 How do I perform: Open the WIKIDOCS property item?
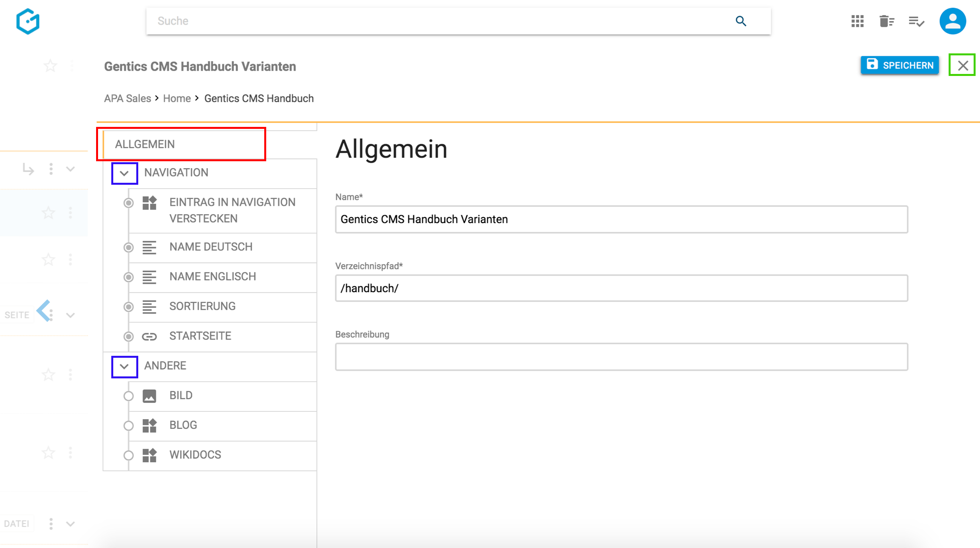[223, 455]
